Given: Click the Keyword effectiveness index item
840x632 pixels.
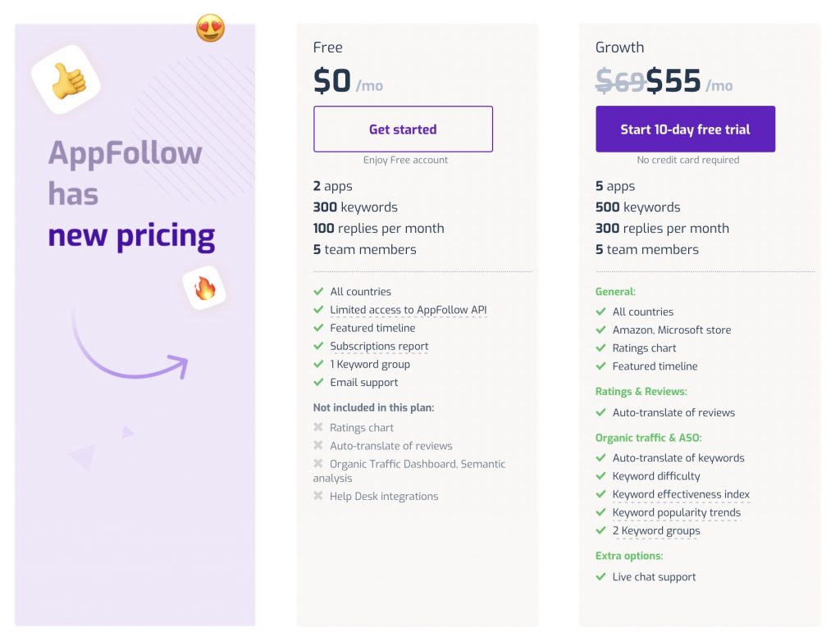Looking at the screenshot, I should coord(681,494).
